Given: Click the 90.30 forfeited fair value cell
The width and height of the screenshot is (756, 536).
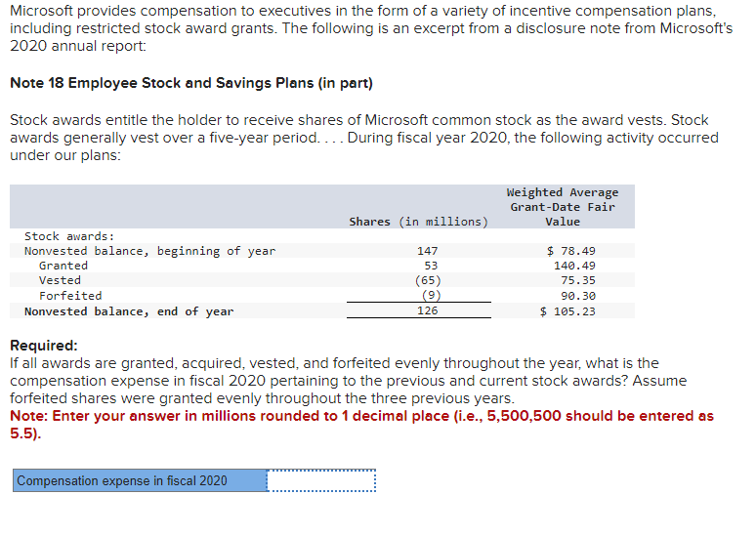Looking at the screenshot, I should [577, 296].
